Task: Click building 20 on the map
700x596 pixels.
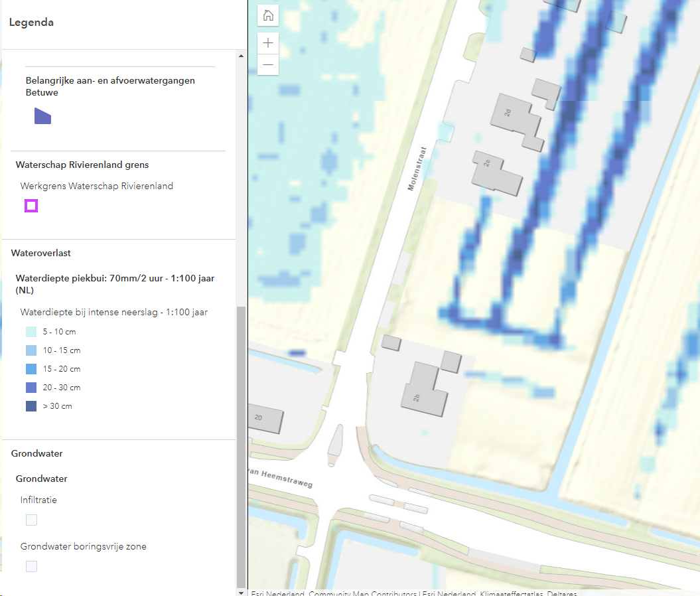Action: tap(265, 419)
